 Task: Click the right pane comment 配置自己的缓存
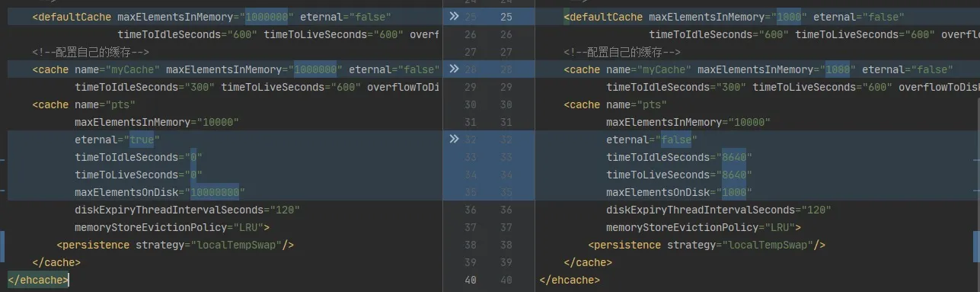tap(622, 52)
